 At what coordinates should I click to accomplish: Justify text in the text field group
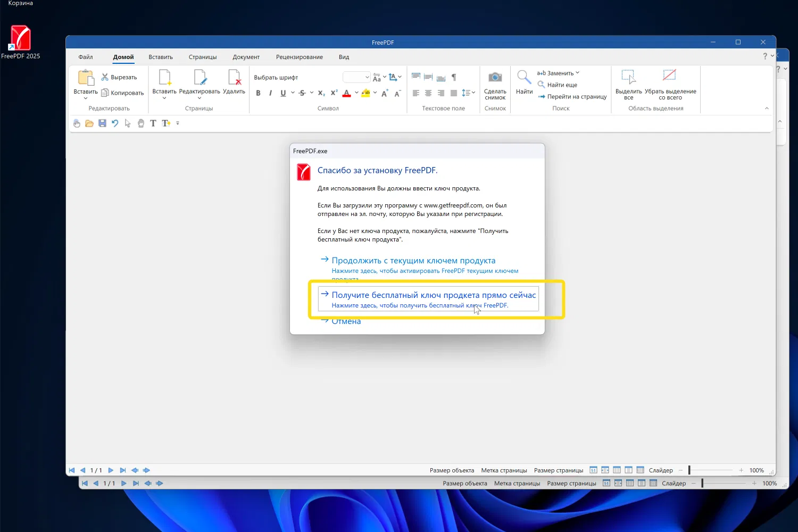454,93
